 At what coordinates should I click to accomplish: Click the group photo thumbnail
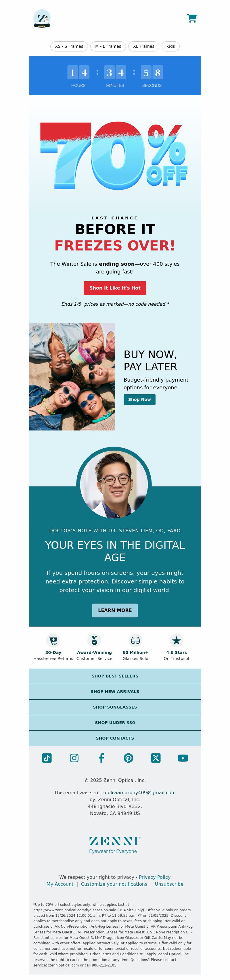coord(72,376)
